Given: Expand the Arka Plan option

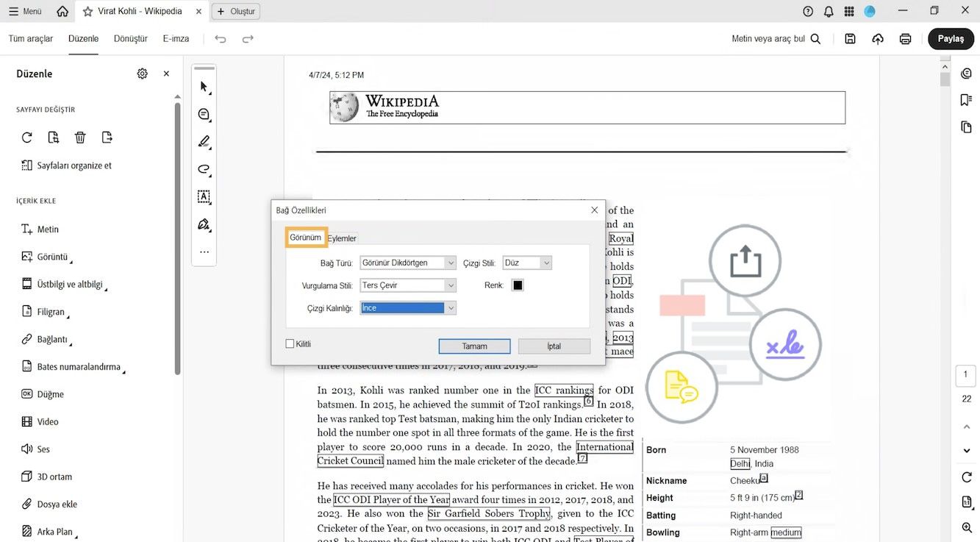Looking at the screenshot, I should tap(49, 532).
